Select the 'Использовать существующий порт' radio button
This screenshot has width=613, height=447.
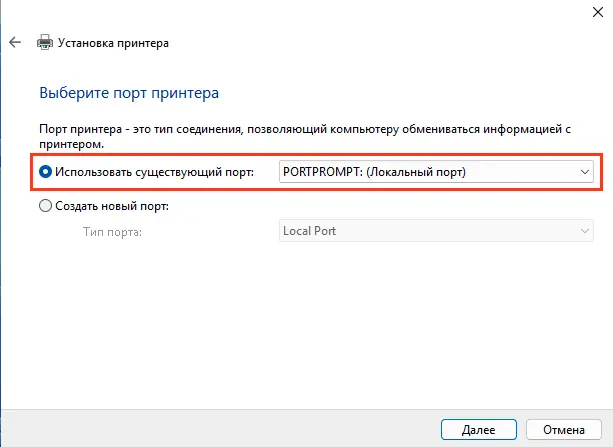click(45, 172)
